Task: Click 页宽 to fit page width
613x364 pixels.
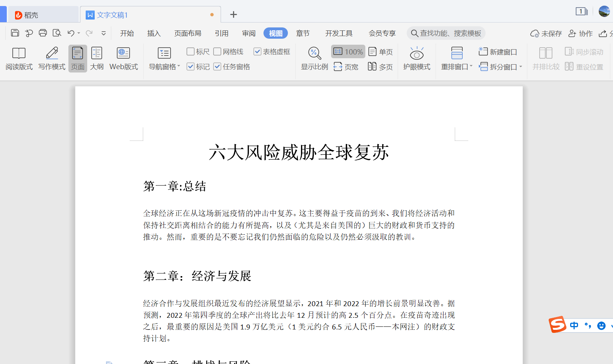Action: tap(346, 66)
